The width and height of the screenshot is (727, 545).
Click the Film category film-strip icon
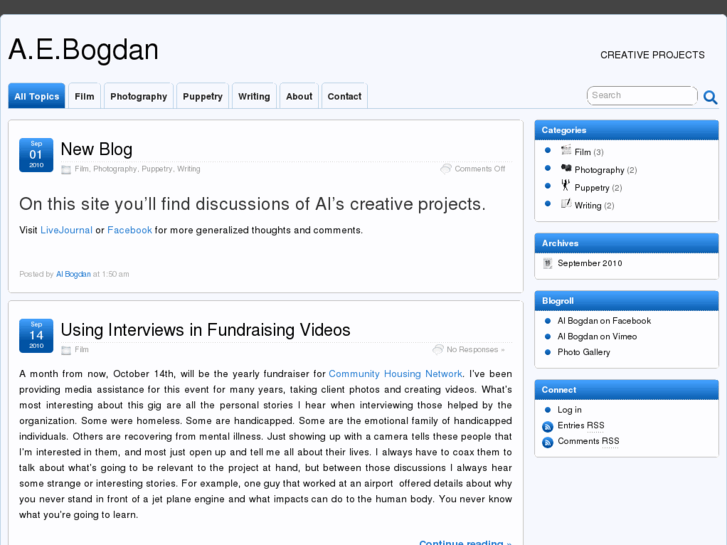[x=566, y=150]
